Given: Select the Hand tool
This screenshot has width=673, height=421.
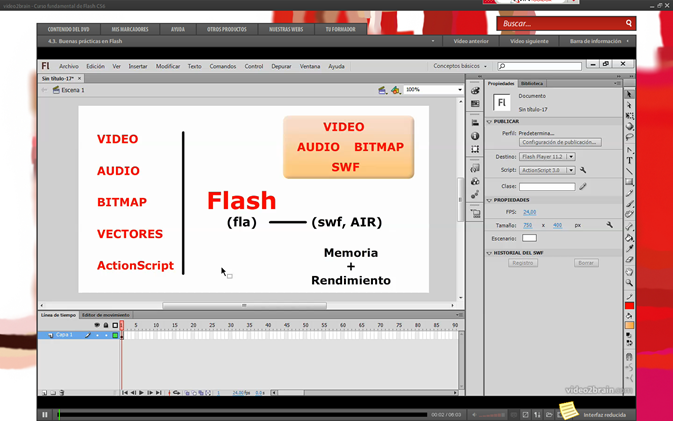Looking at the screenshot, I should point(629,272).
